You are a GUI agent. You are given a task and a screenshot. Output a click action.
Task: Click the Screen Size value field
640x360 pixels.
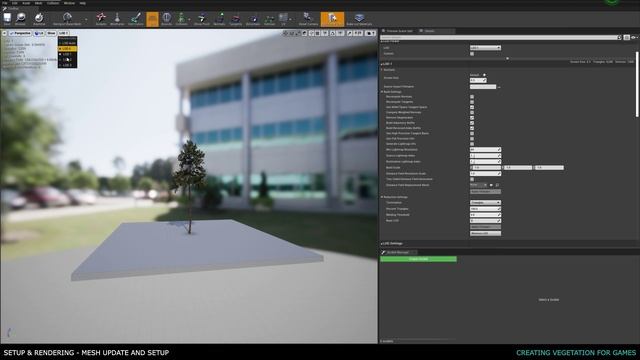(x=478, y=80)
